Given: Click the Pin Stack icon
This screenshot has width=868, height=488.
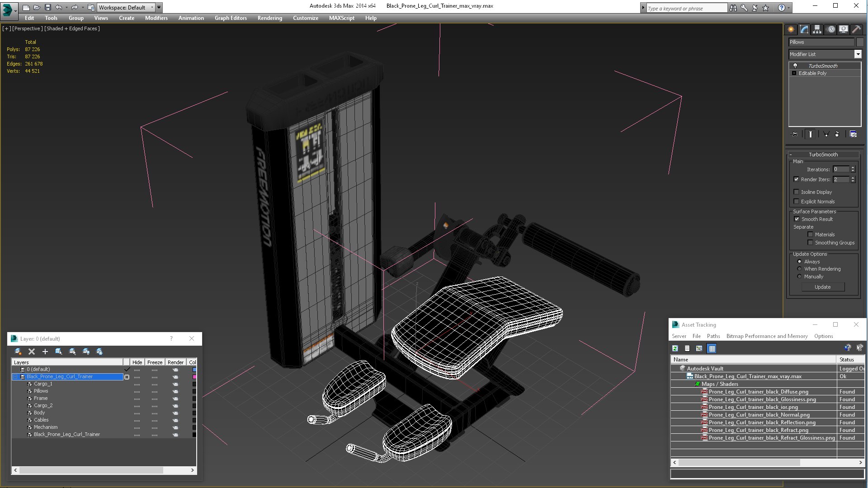Looking at the screenshot, I should pyautogui.click(x=794, y=134).
